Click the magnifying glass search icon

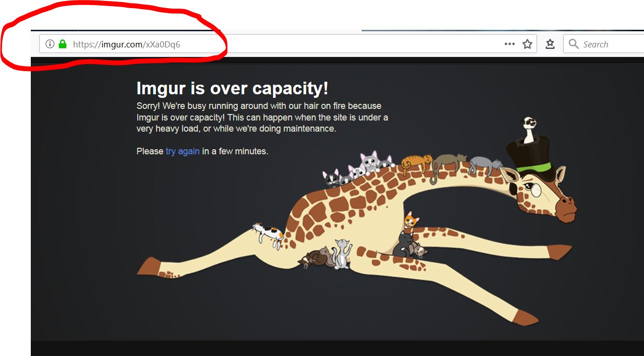573,44
